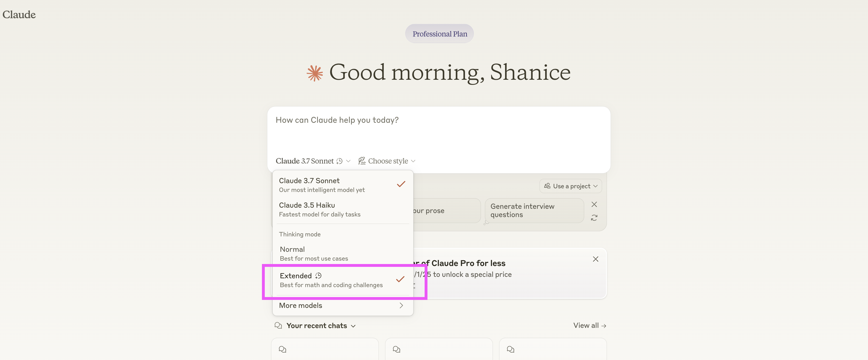868x360 pixels.
Task: Refresh suggestions with the circular arrows icon
Action: click(x=594, y=218)
